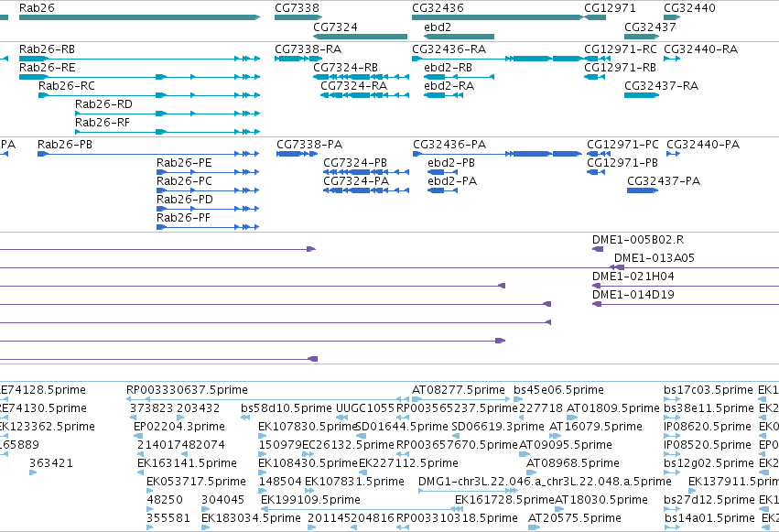
Task: Click transcript CG12971-RC
Action: (597, 59)
